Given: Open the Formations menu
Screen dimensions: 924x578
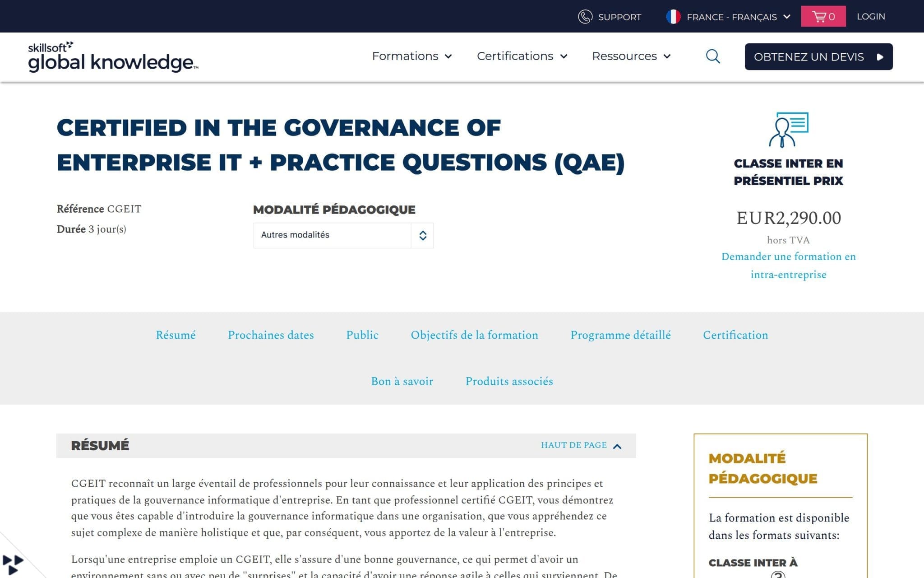Looking at the screenshot, I should pyautogui.click(x=411, y=56).
